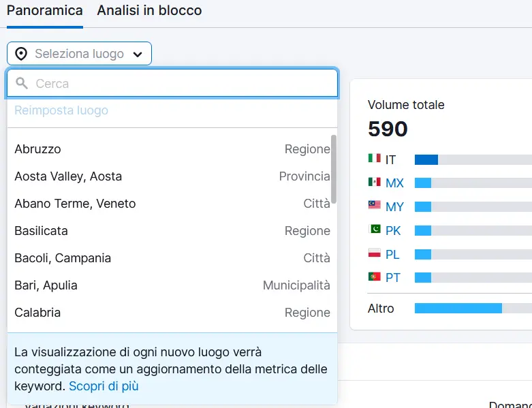
Task: Click the location list scrollbar
Action: pyautogui.click(x=334, y=167)
